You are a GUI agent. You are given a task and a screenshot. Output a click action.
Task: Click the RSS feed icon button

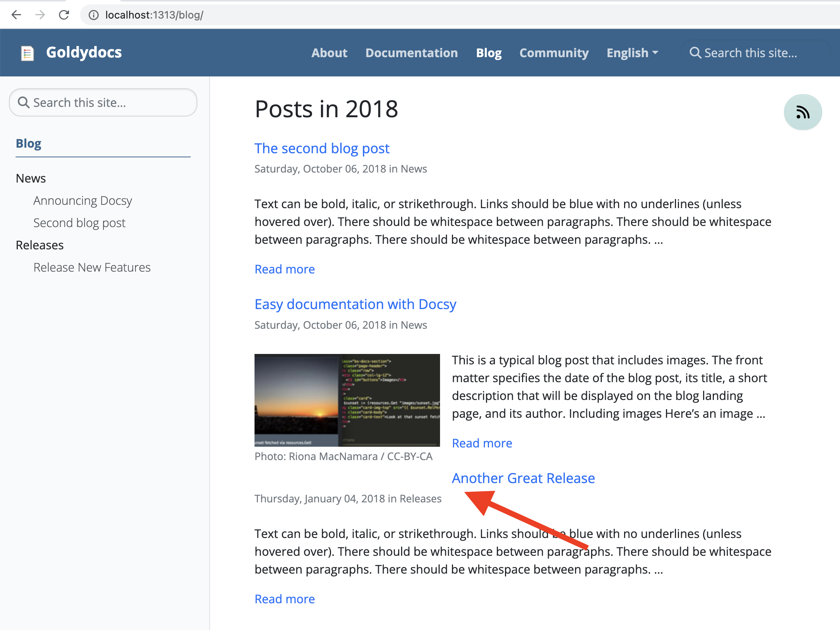tap(803, 112)
